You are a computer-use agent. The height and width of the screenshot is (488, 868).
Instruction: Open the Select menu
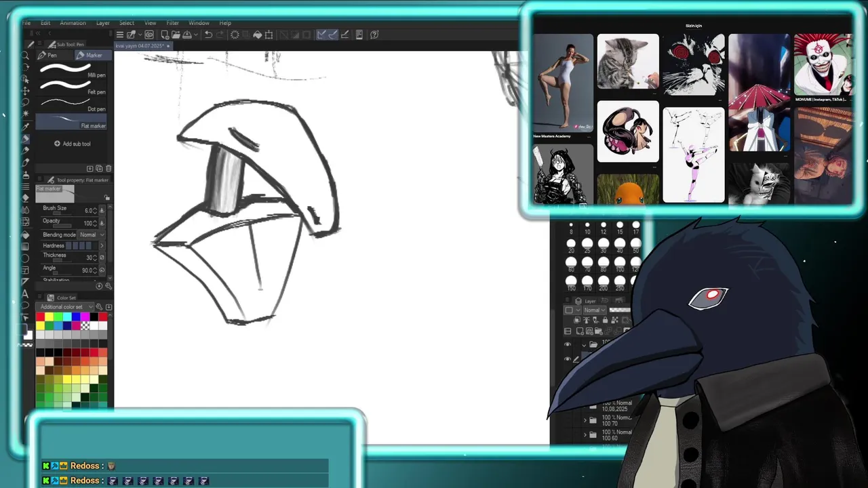click(x=127, y=23)
